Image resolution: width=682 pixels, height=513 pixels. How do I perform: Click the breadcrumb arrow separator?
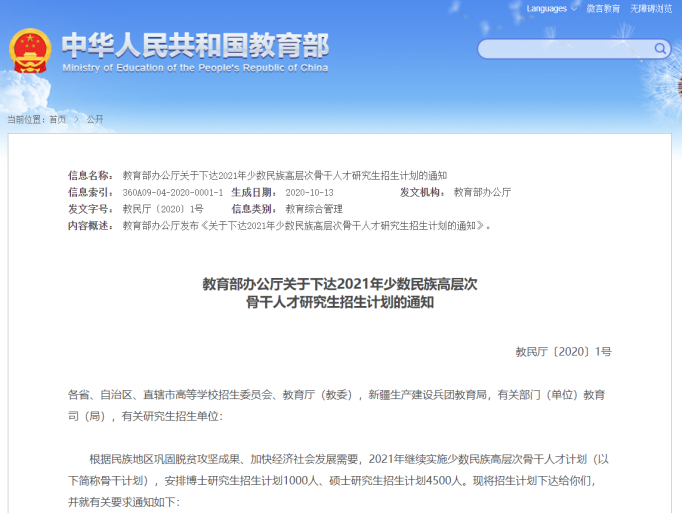click(x=77, y=119)
